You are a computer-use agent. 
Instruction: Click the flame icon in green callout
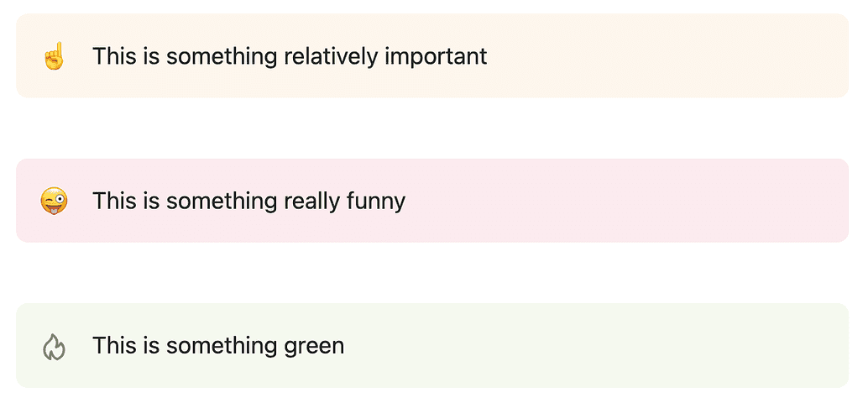click(x=54, y=346)
